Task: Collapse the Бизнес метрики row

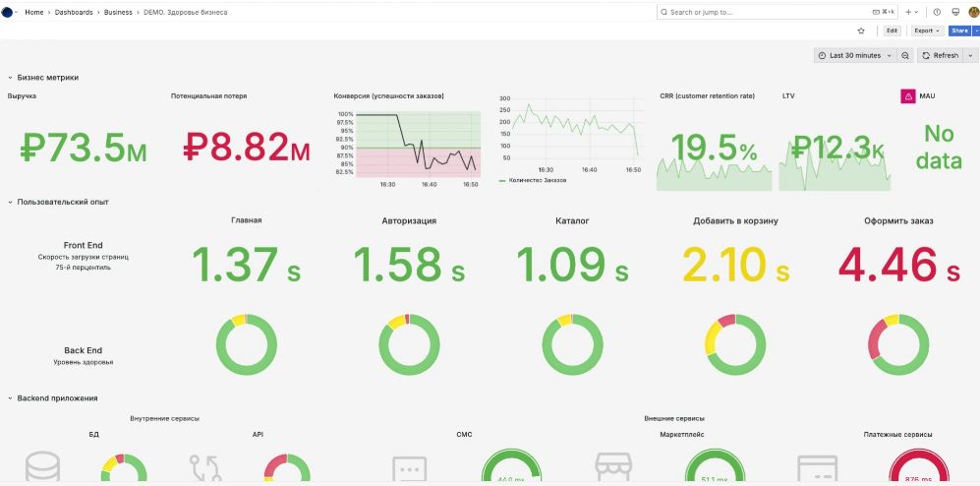Action: click(11, 77)
